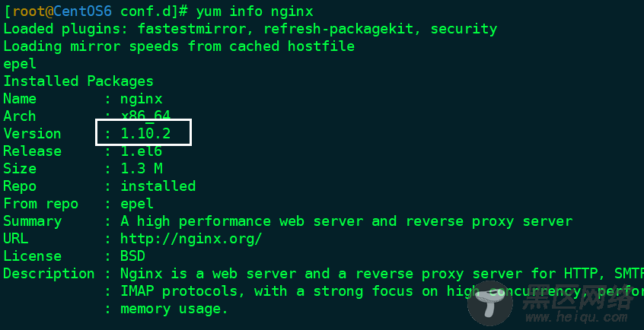This screenshot has height=330, width=644.
Task: Click the 'memory usage.' description line
Action: [x=174, y=309]
